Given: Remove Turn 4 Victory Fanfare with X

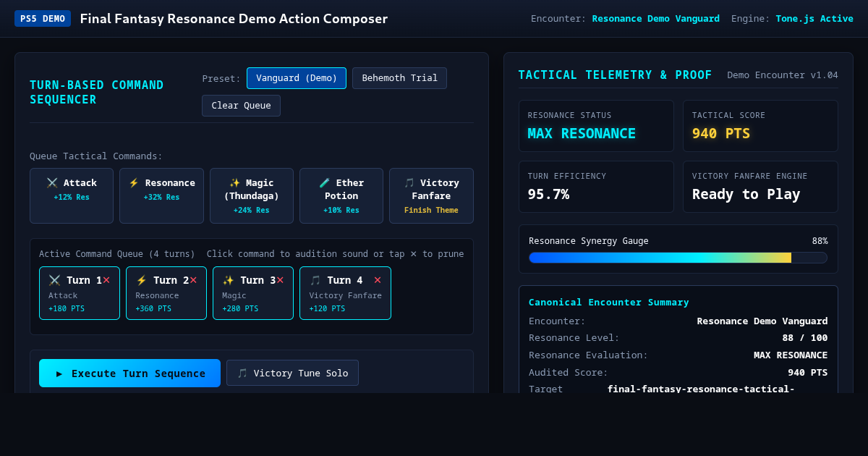Looking at the screenshot, I should 378,280.
